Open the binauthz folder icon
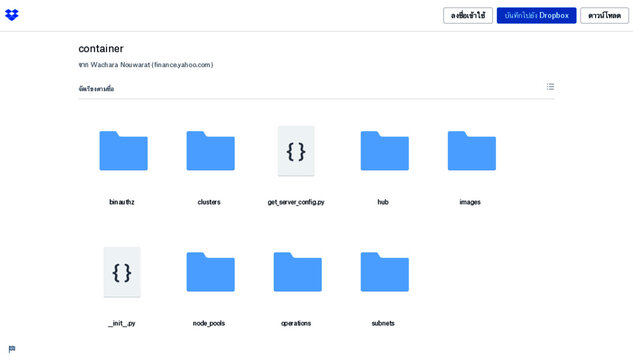The width and height of the screenshot is (633, 360). point(124,151)
